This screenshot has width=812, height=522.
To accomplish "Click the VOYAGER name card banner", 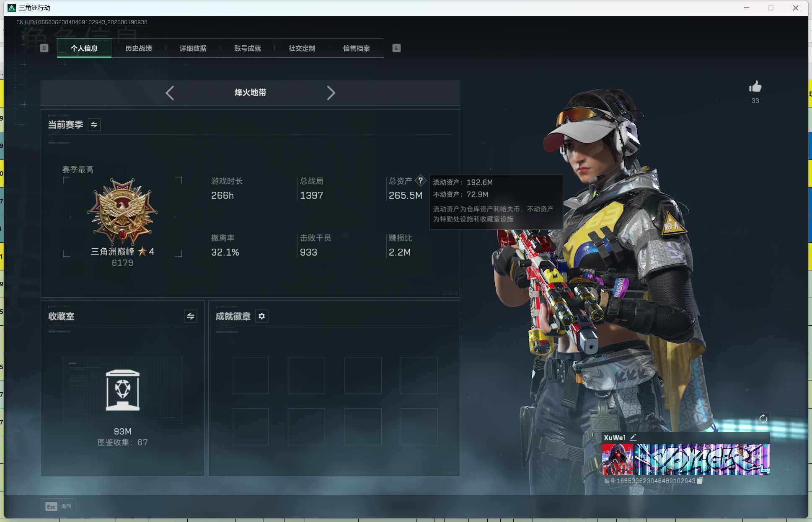I will pyautogui.click(x=702, y=459).
